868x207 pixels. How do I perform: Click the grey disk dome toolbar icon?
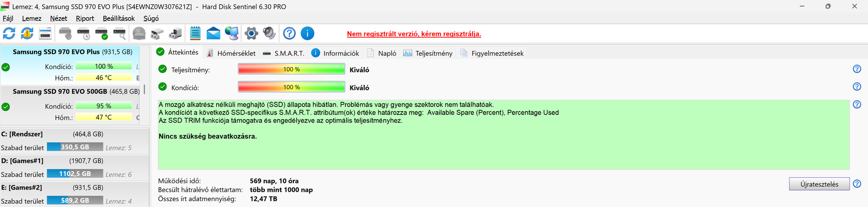139,33
